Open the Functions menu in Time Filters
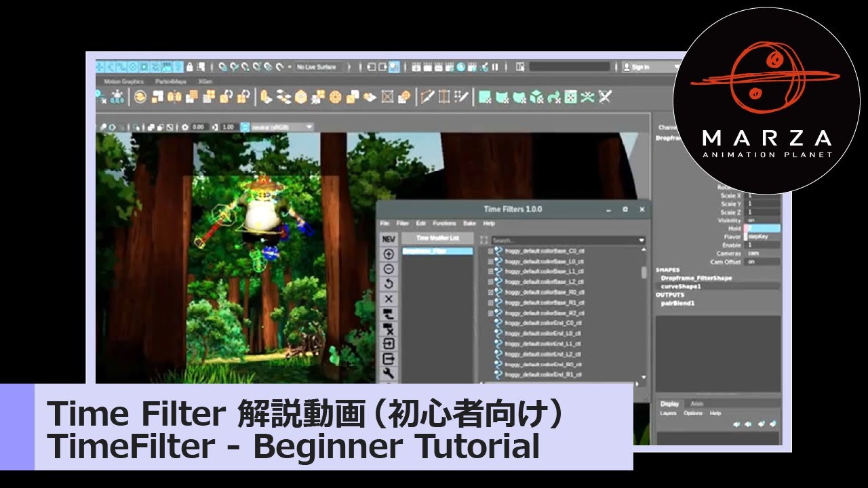 pyautogui.click(x=444, y=223)
